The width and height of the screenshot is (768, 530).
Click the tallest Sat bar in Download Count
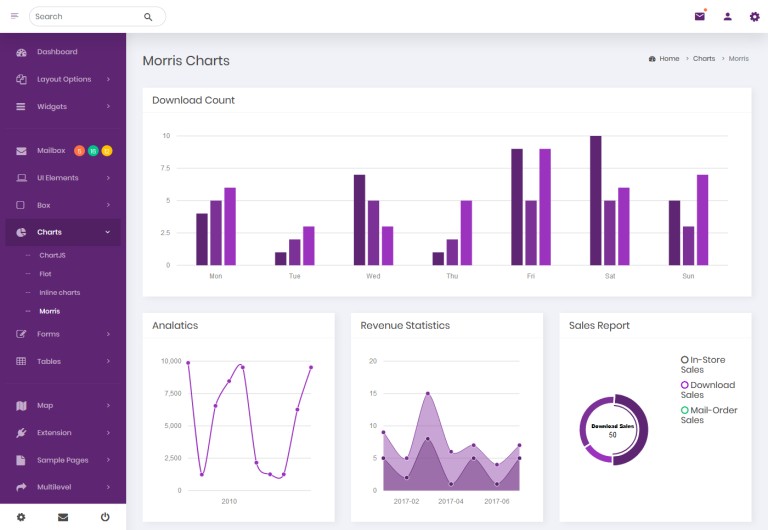596,200
